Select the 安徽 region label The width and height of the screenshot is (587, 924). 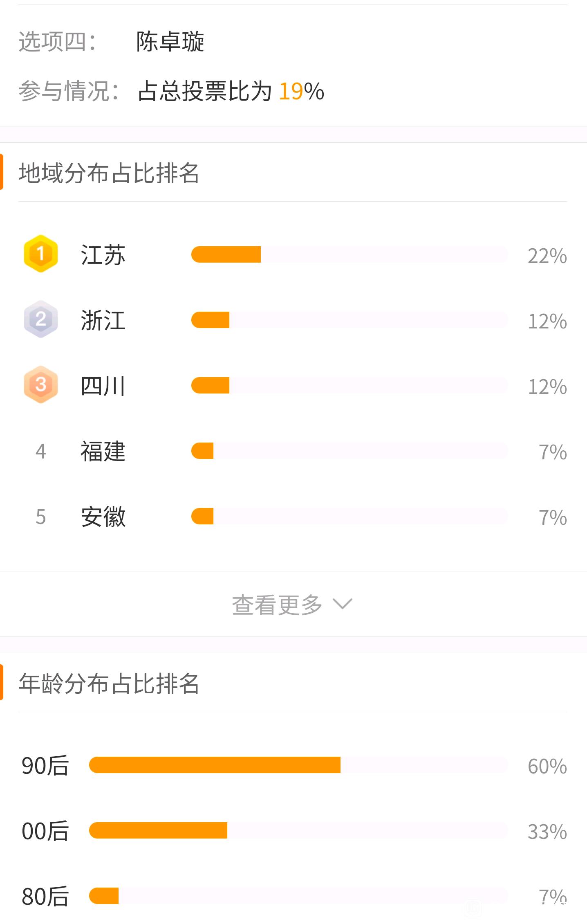pyautogui.click(x=103, y=517)
